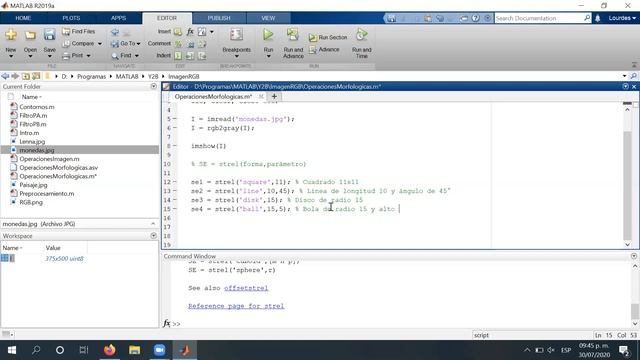Screen dimensions: 640x360
Task: Open the Command Window actions menu
Action: click(x=634, y=256)
